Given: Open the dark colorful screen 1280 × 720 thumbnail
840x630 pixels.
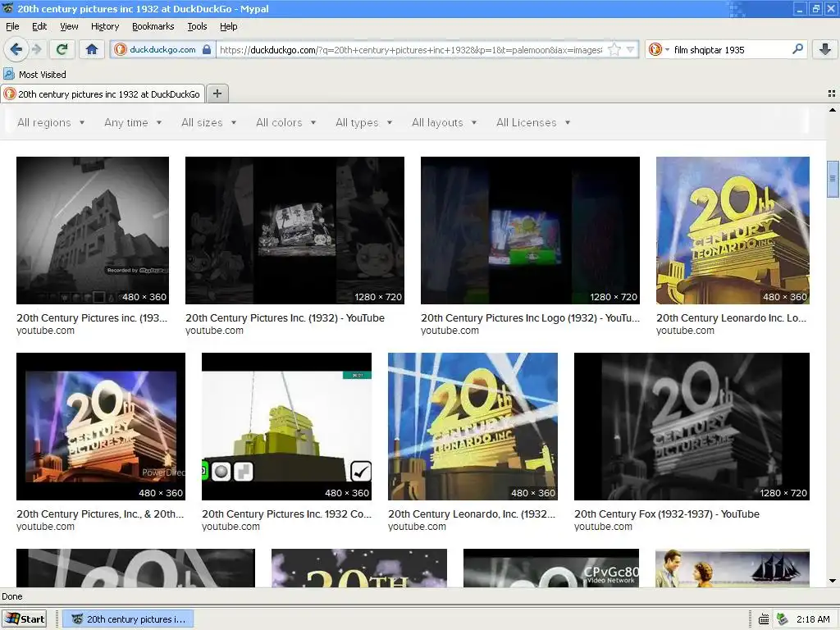Looking at the screenshot, I should [x=530, y=231].
